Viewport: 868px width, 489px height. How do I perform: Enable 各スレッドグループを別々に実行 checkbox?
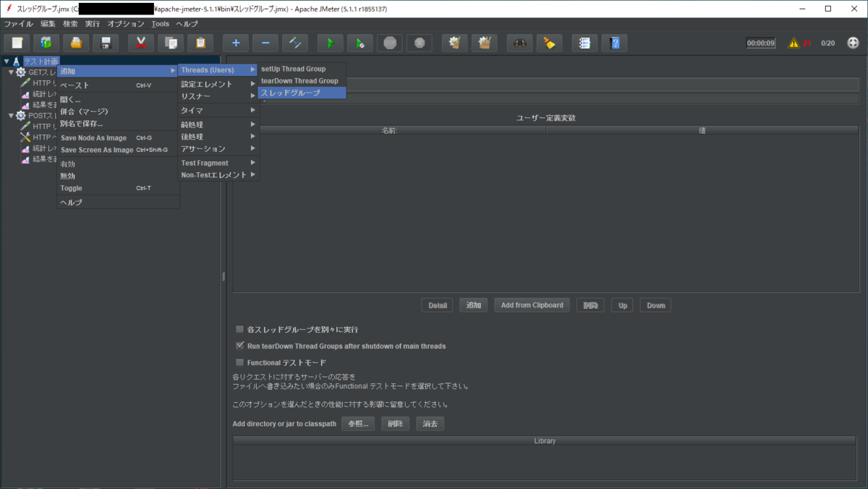pyautogui.click(x=239, y=329)
